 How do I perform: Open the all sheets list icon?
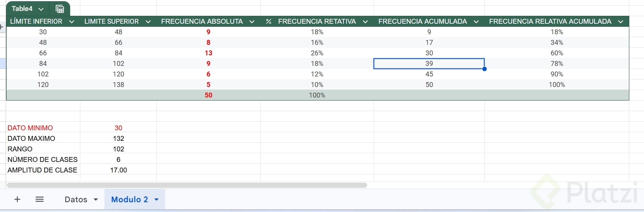click(x=40, y=199)
